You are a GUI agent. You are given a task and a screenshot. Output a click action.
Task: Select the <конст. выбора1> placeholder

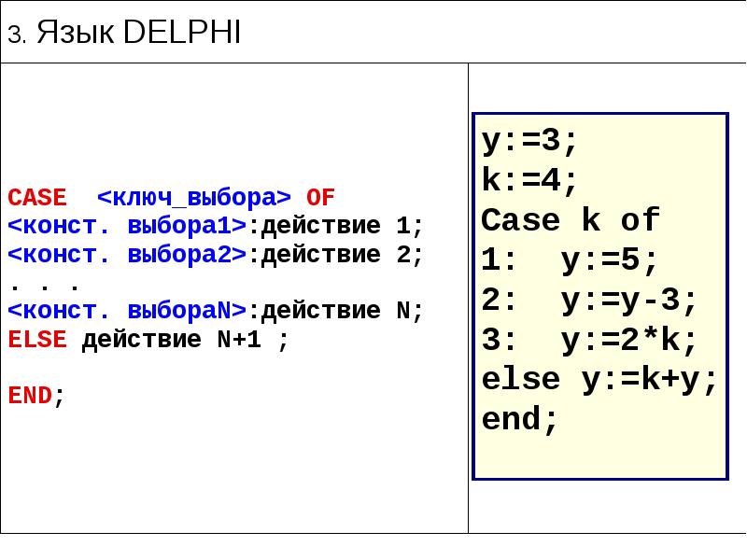pyautogui.click(x=127, y=226)
